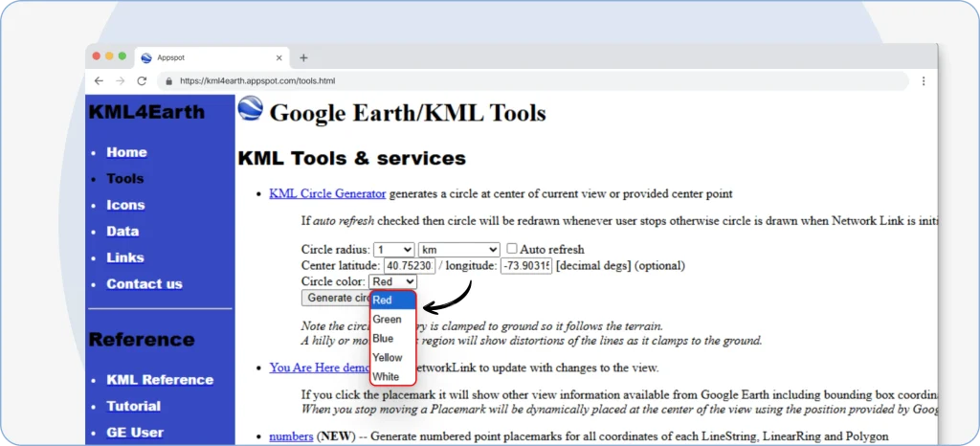Open the numbers link
This screenshot has width=980, height=446.
pyautogui.click(x=291, y=436)
